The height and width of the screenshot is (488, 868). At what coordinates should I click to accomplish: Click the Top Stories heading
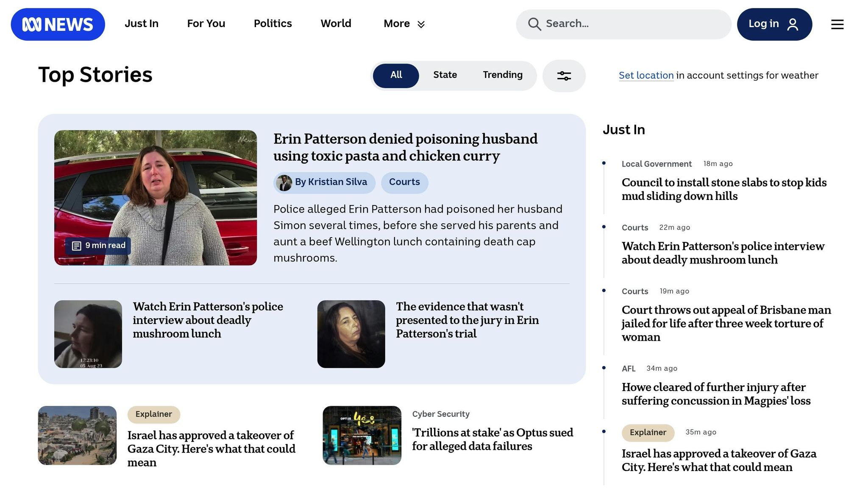coord(95,75)
